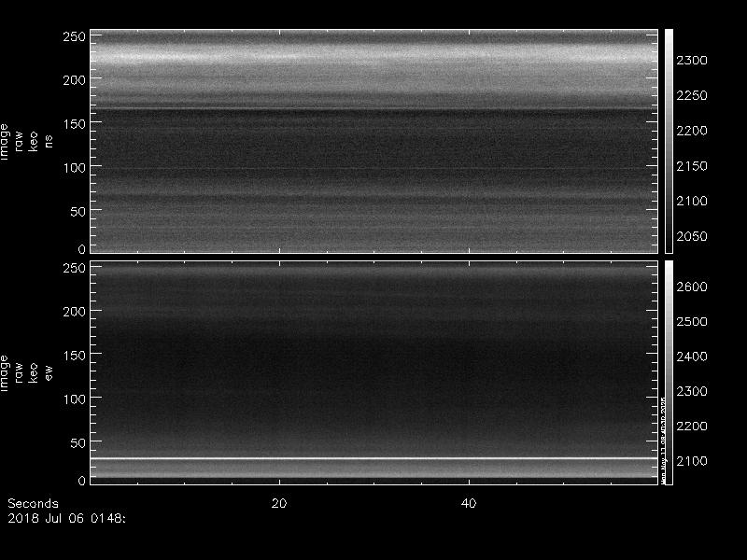Select the 'Seconds' x-axis label
This screenshot has height=560, width=747.
pyautogui.click(x=33, y=503)
